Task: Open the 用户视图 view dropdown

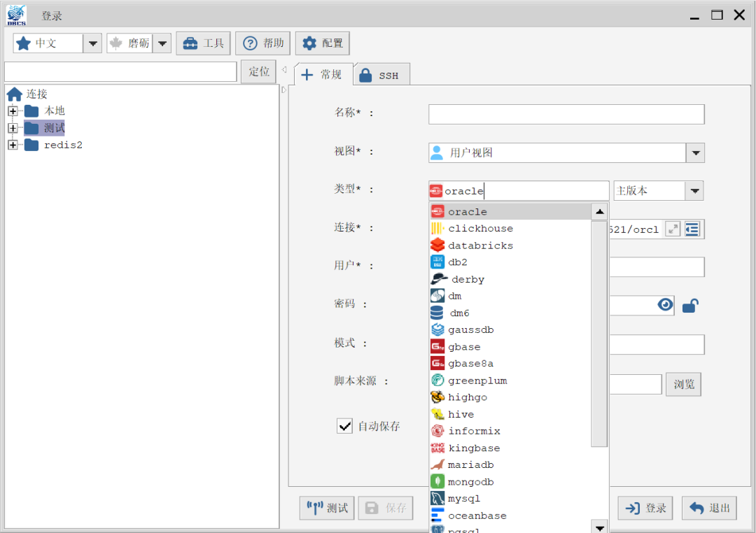Action: click(695, 152)
